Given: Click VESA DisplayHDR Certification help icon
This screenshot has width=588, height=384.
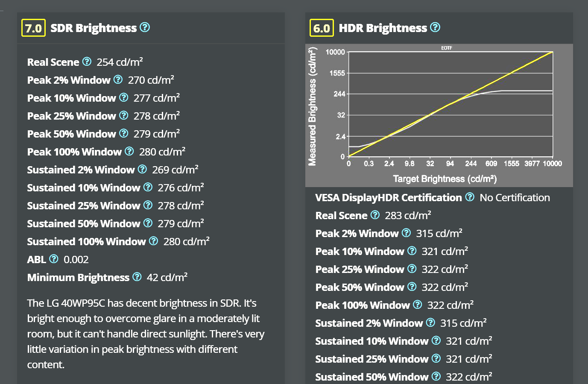Looking at the screenshot, I should 470,197.
